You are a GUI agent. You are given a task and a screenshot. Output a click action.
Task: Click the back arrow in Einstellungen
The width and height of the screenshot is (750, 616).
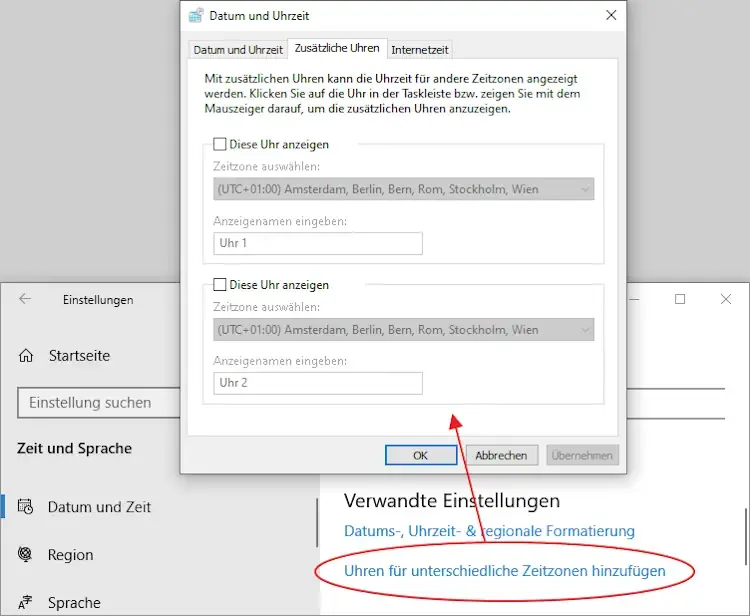pyautogui.click(x=25, y=299)
